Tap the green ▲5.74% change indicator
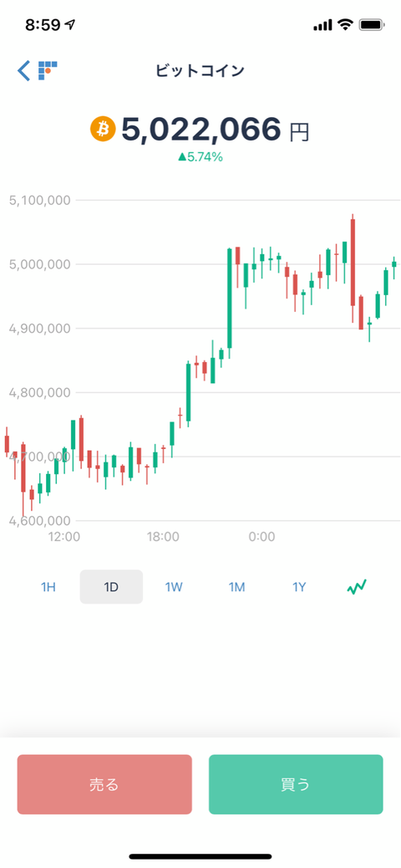Screen dimensions: 401x868 click(x=200, y=158)
